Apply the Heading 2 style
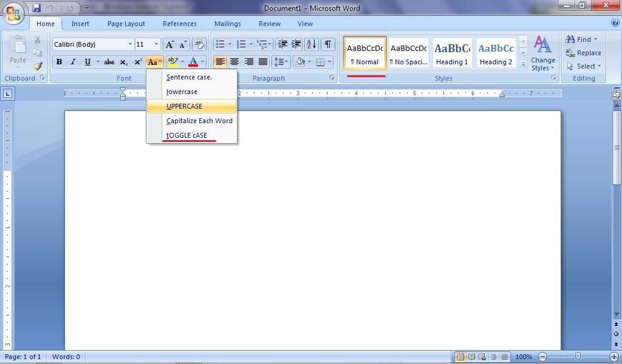Viewport: 622px width, 364px height. coord(496,53)
